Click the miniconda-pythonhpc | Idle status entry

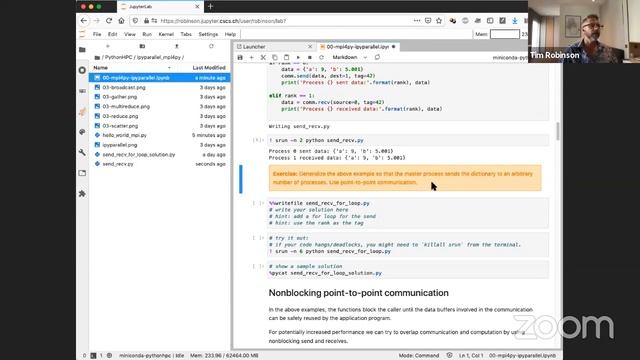[151, 356]
